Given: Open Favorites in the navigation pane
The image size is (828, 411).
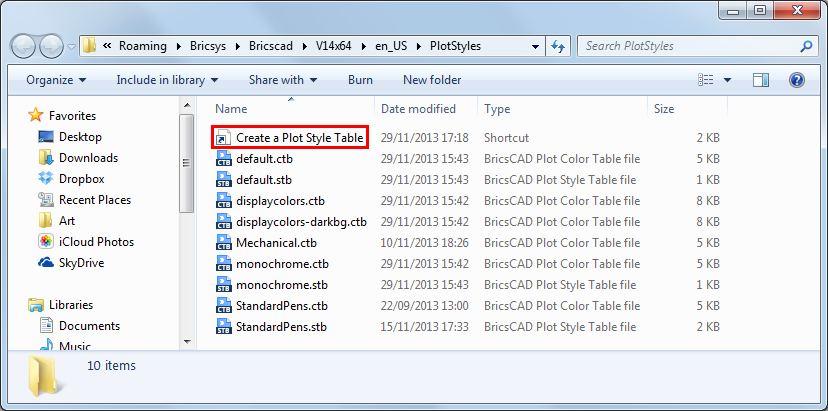Looking at the screenshot, I should tap(72, 116).
